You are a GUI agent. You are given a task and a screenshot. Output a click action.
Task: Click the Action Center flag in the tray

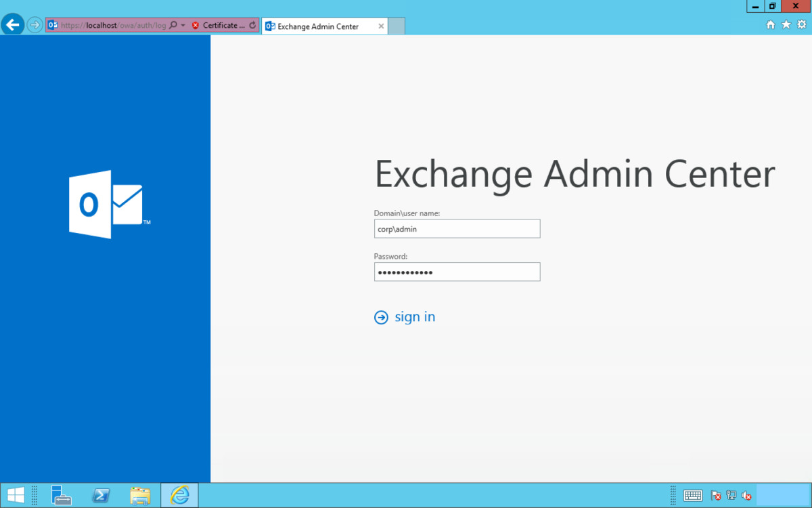716,495
